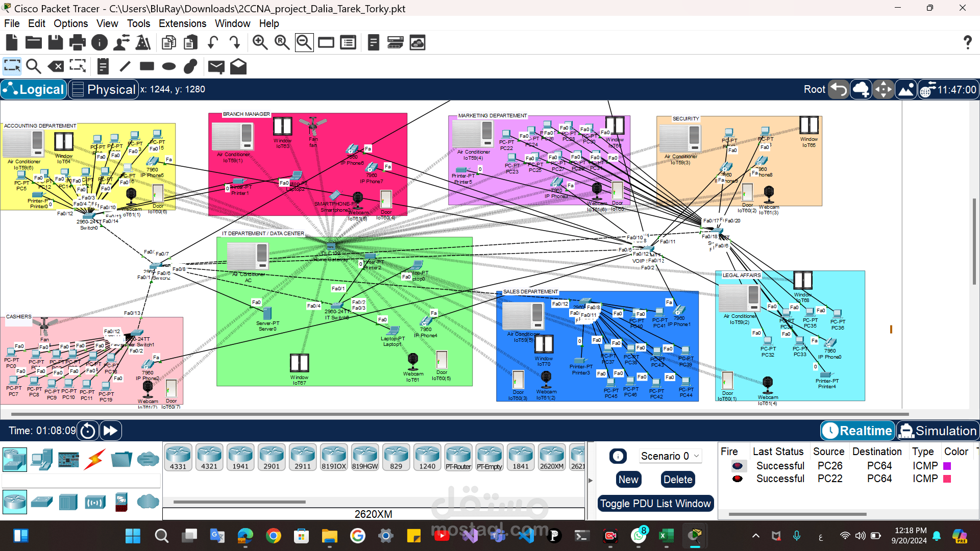Select the 4331 router device
This screenshot has height=551, width=980.
coord(178,457)
